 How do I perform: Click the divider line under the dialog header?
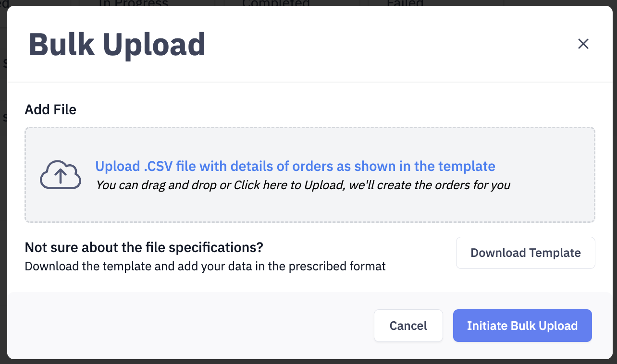pos(308,82)
